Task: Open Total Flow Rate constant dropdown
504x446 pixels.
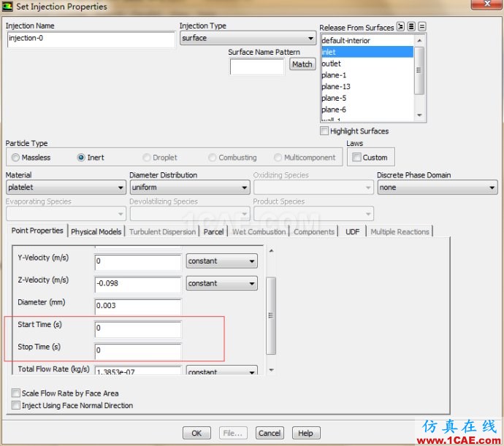Action: click(x=221, y=371)
